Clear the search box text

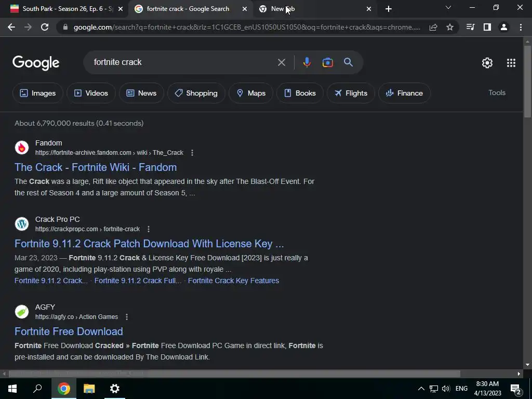282,62
